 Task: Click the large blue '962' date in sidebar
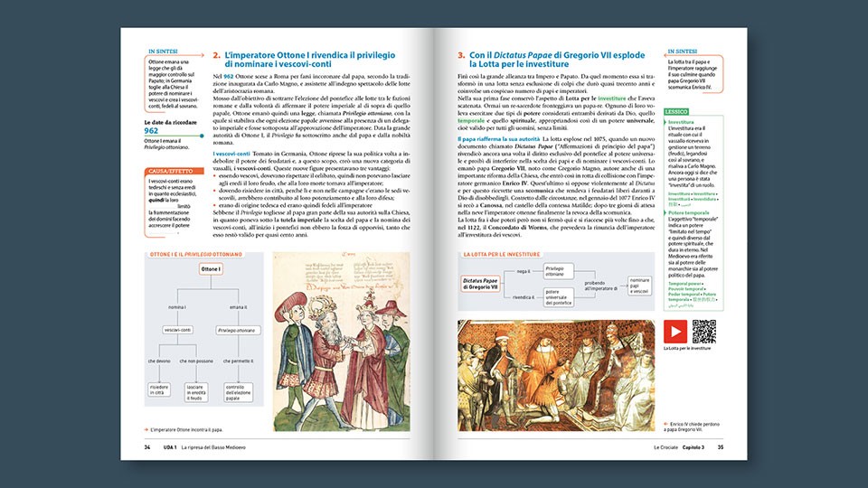(x=151, y=131)
